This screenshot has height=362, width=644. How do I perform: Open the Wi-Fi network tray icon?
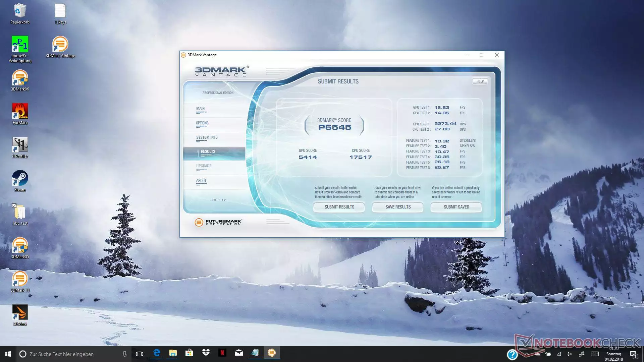click(x=559, y=354)
